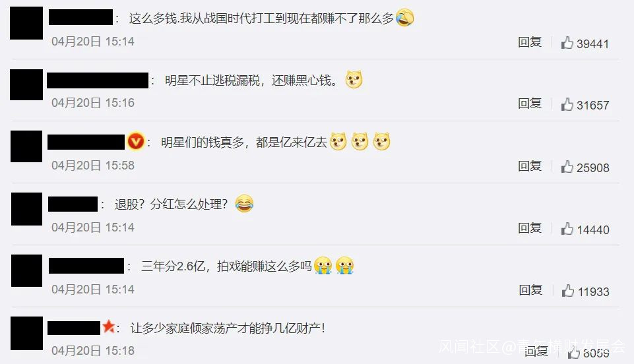Open avatar of the verified V commenter
This screenshot has height=364, width=634.
pos(26,146)
